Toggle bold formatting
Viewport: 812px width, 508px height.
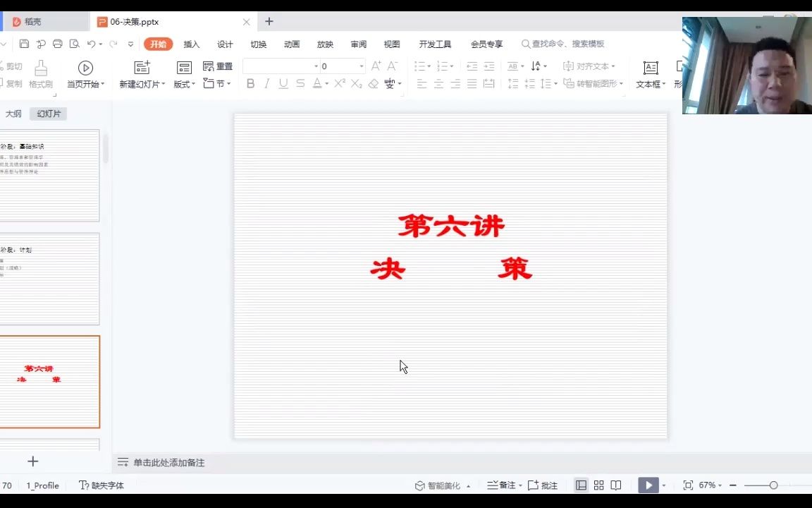click(x=250, y=83)
